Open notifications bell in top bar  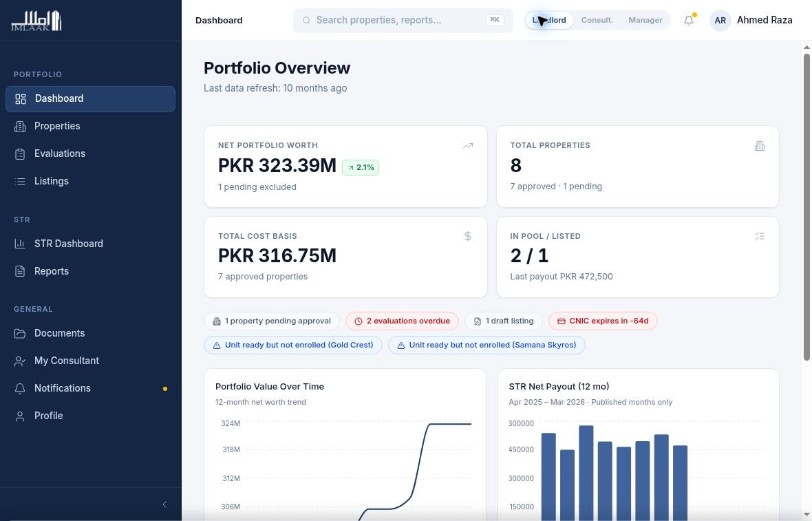click(689, 20)
